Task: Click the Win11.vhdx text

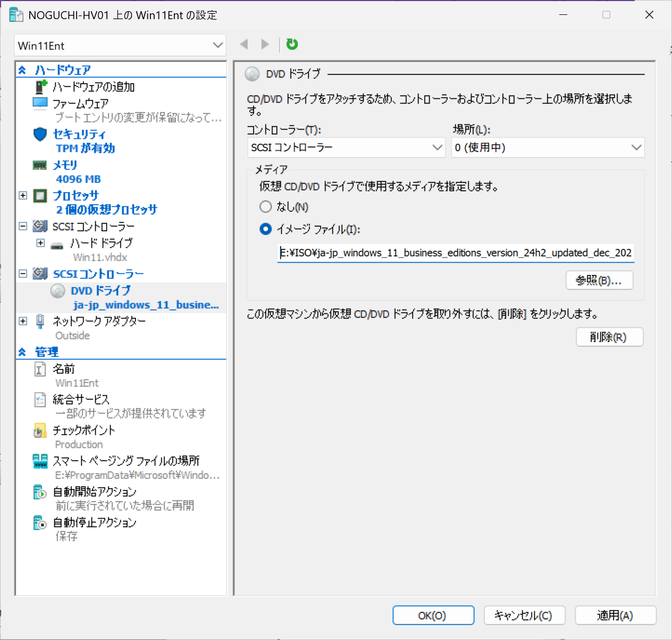Action: coord(100,257)
